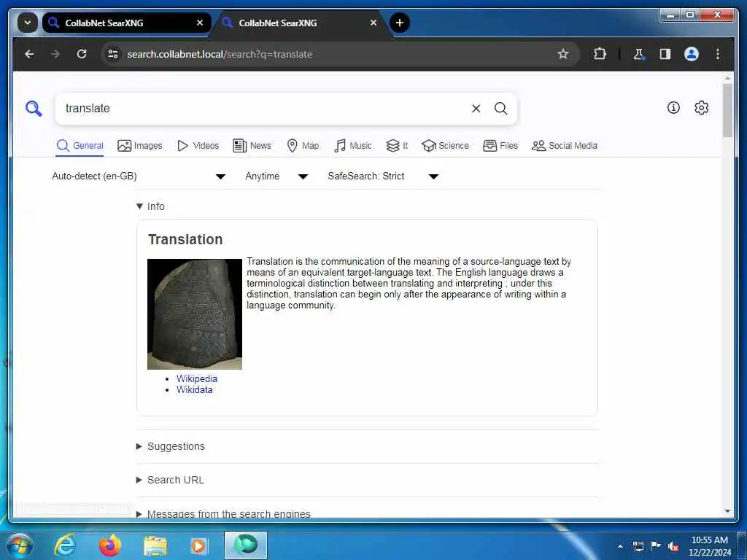The height and width of the screenshot is (560, 747).
Task: Click the SearXNG magnifier logo left of search box
Action: tap(34, 109)
